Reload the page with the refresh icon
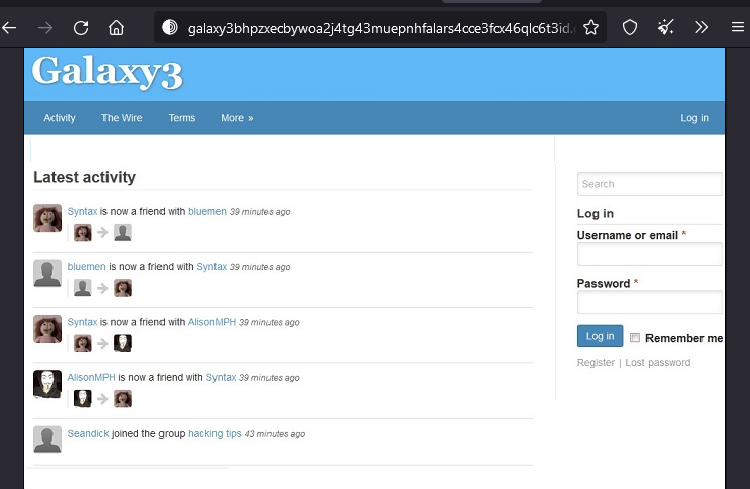750x489 pixels. 81,28
